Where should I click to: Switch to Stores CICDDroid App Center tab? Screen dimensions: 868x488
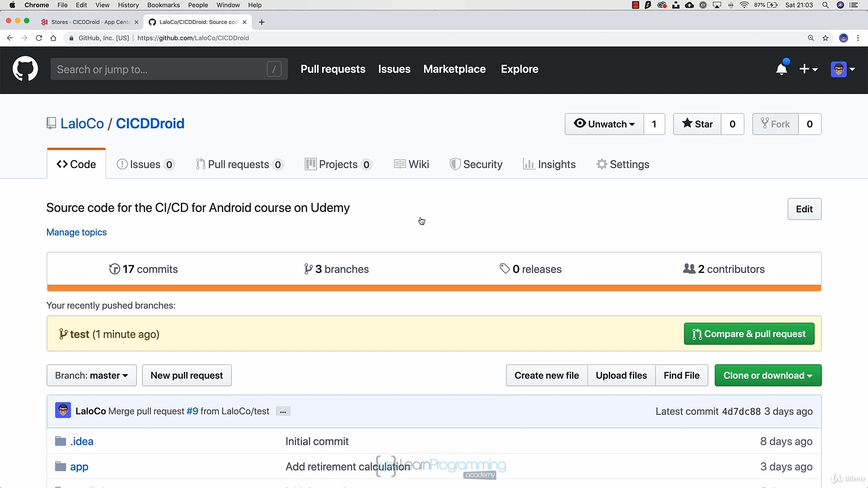coord(90,22)
